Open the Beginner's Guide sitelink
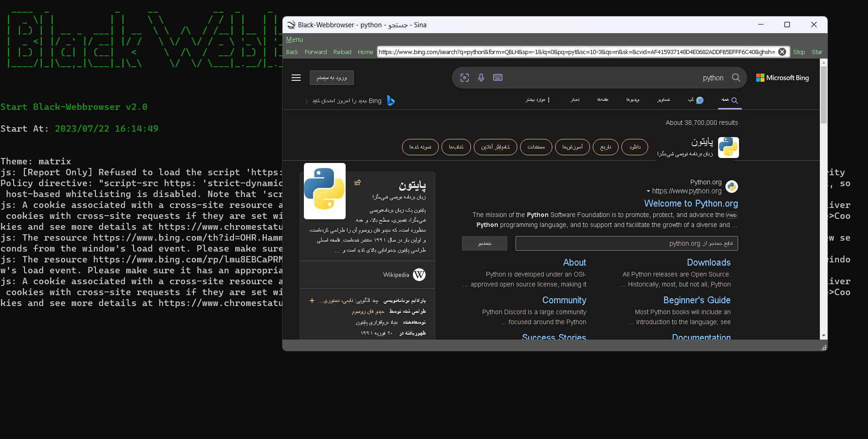 [697, 300]
